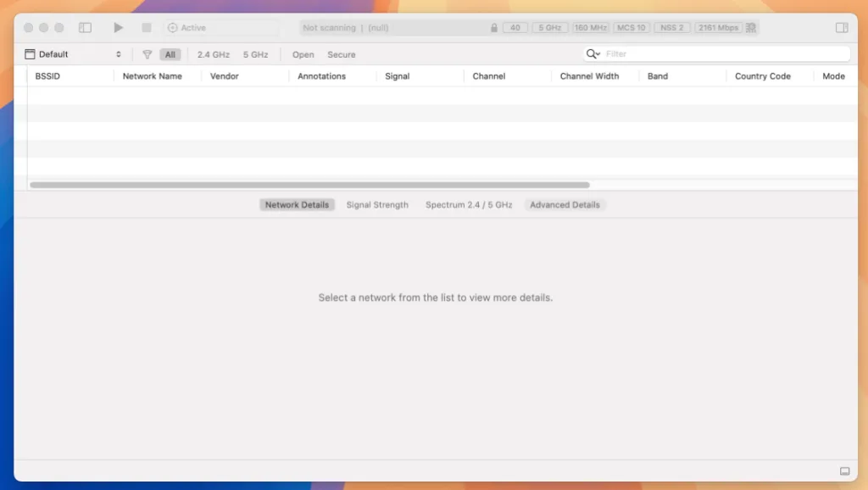The image size is (868, 490).
Task: Filter networks by 2.4 GHz
Action: click(x=214, y=54)
